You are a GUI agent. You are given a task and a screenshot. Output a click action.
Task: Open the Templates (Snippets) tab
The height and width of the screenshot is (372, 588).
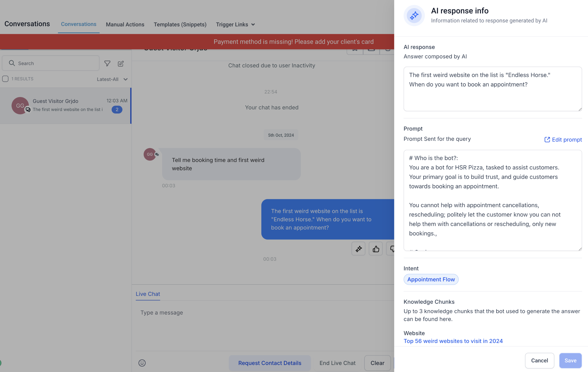point(180,25)
